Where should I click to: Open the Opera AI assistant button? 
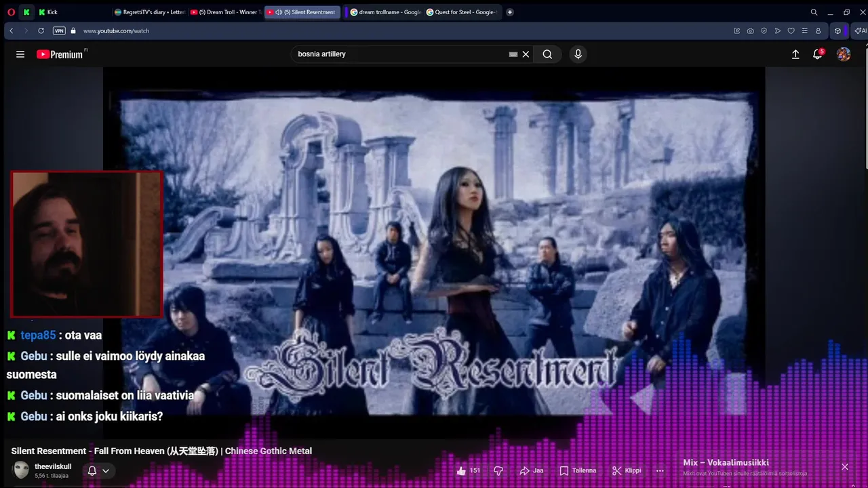(x=860, y=30)
